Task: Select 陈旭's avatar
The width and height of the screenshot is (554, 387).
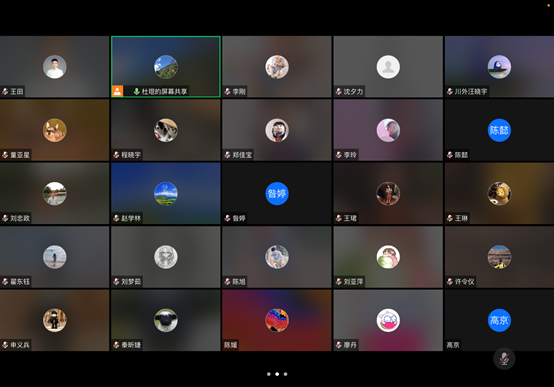Action: click(277, 257)
